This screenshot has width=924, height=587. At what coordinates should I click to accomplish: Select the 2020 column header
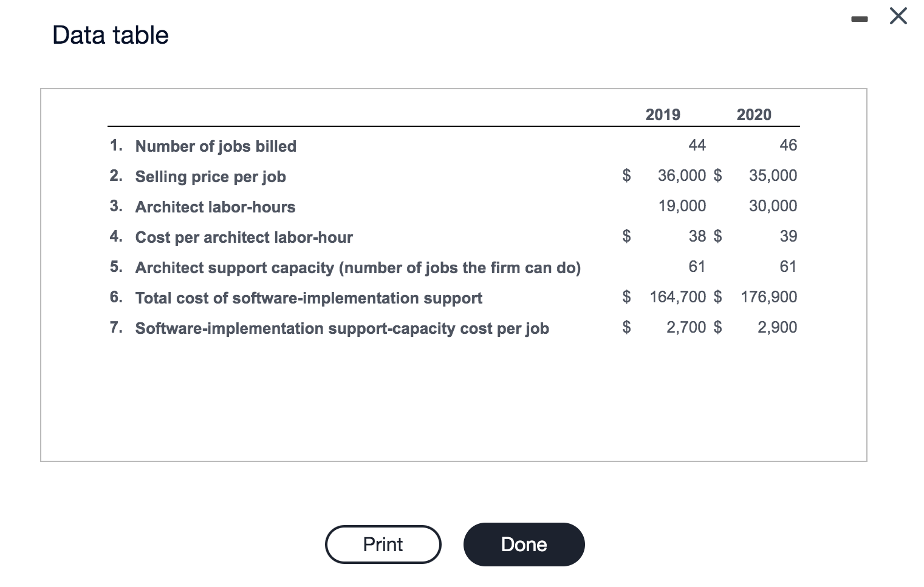click(754, 115)
